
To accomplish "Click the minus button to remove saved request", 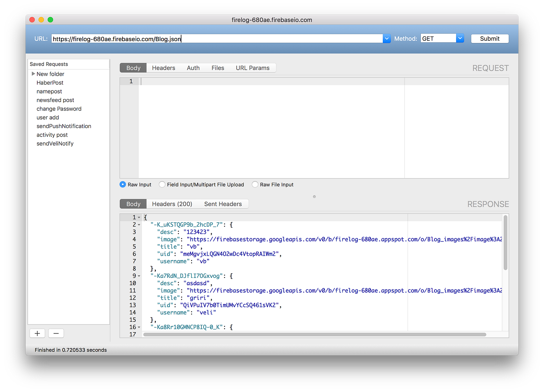I will point(56,333).
